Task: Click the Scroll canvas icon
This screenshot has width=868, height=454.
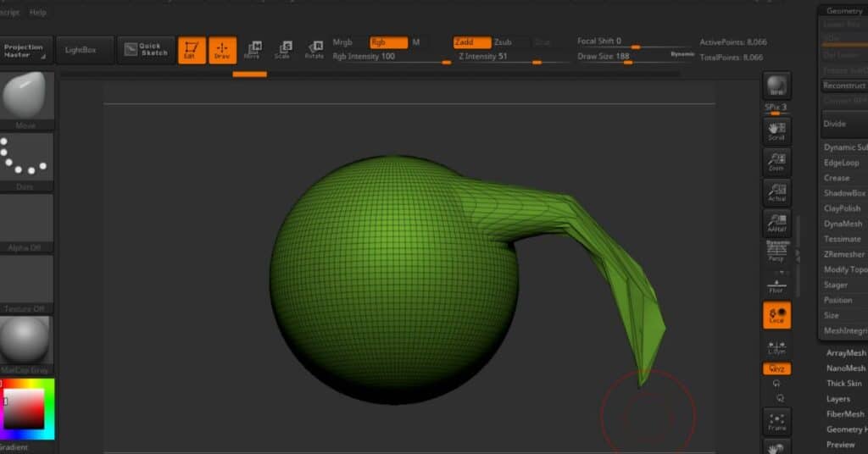Action: [776, 130]
